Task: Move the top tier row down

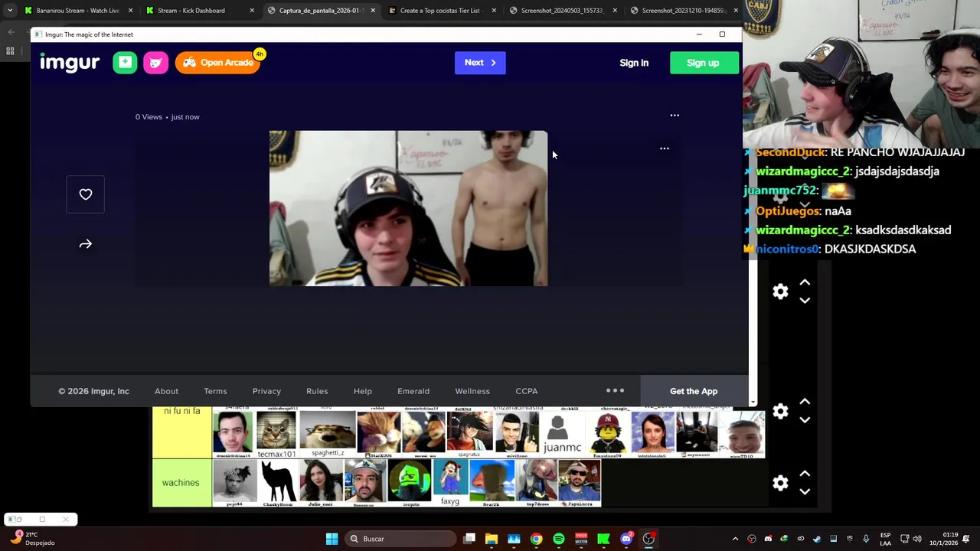Action: click(x=805, y=301)
